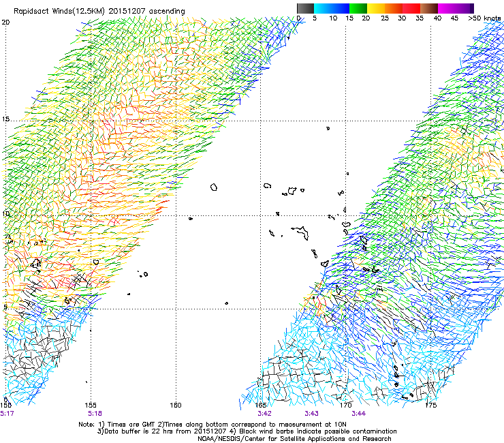Click the legend scale label '25'
The image size is (504, 443).
click(x=385, y=18)
